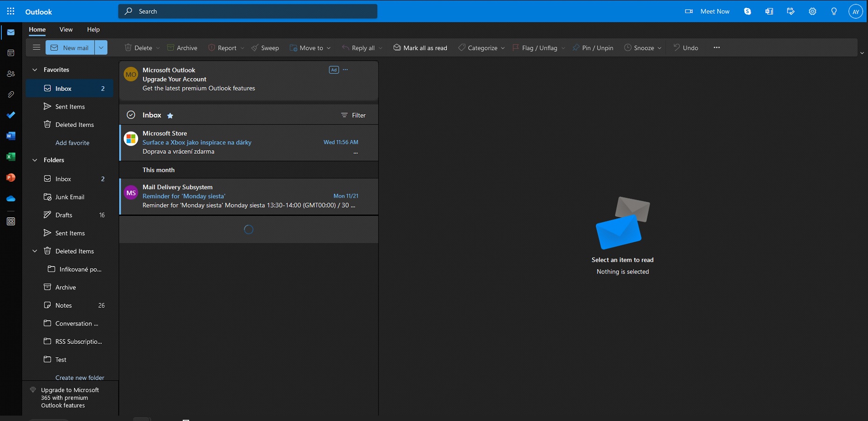Launch Word from the left rail
Screen dimensions: 868x421
(11, 136)
